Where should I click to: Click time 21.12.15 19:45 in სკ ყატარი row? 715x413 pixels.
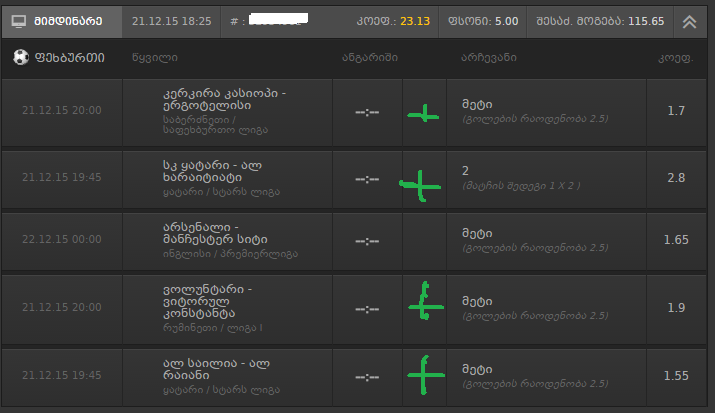(x=62, y=177)
